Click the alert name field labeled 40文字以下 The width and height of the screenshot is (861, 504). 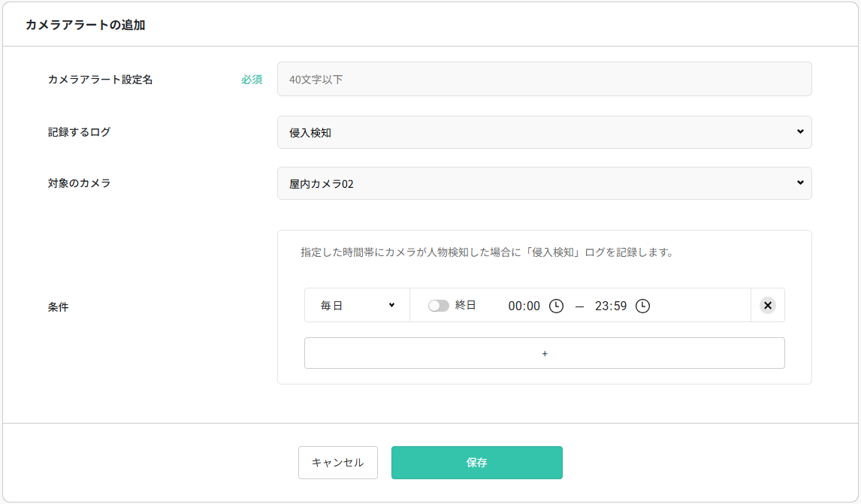545,79
